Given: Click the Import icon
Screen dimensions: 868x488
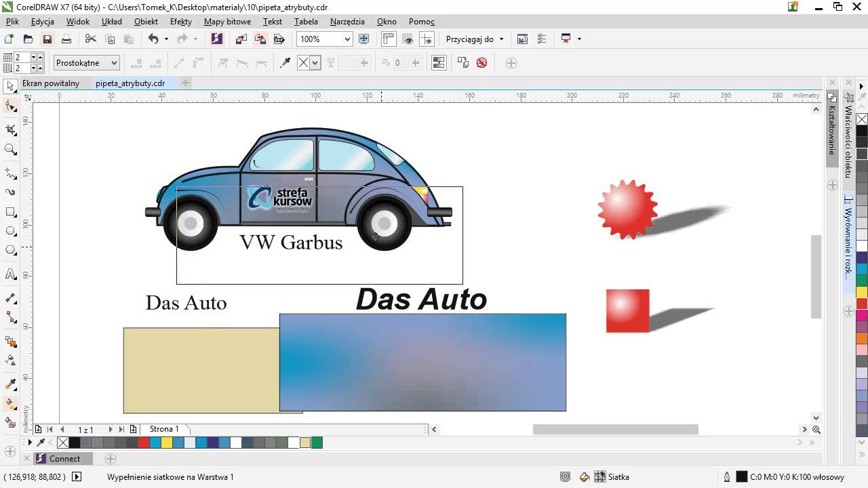Looking at the screenshot, I should tap(241, 39).
